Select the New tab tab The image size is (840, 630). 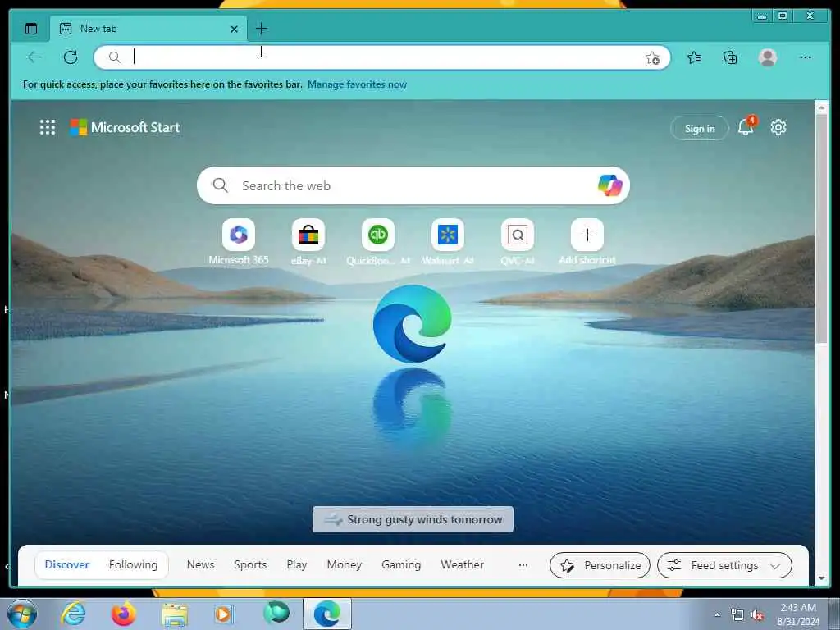(148, 29)
